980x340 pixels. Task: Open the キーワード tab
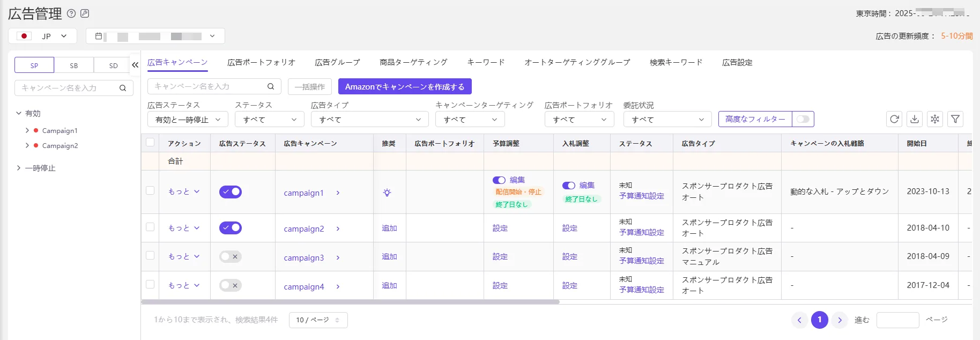pyautogui.click(x=486, y=62)
